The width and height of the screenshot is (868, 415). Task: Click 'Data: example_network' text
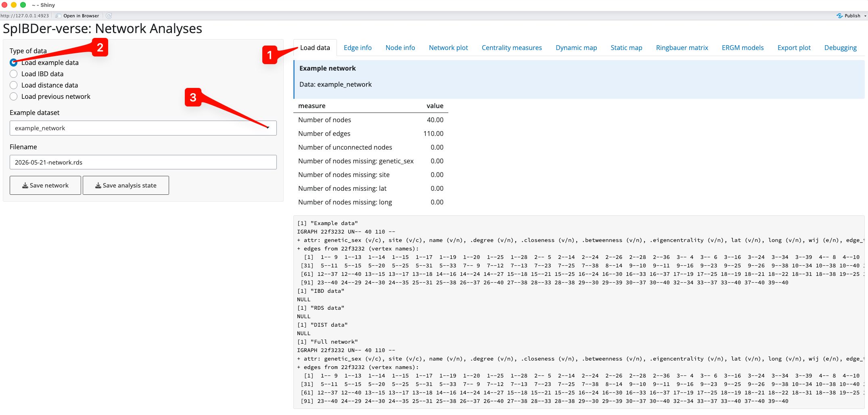[335, 84]
